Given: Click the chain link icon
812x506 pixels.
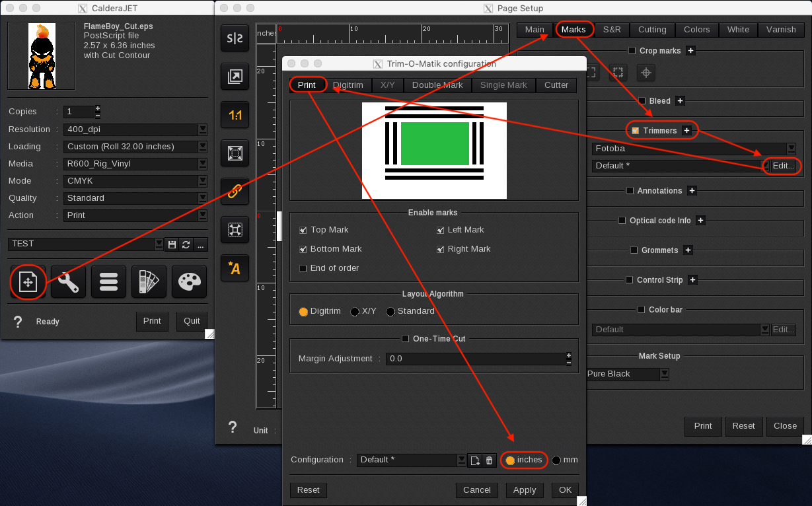Looking at the screenshot, I should [235, 192].
